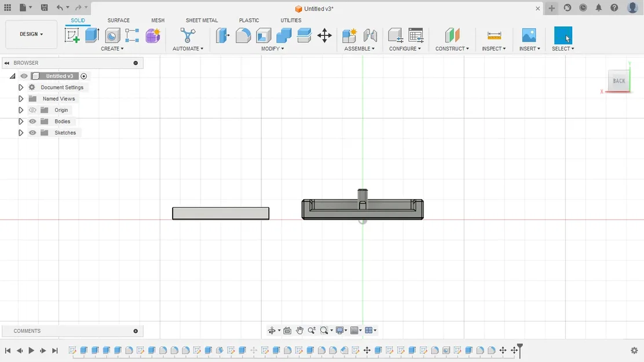Switch to the SURFACE tab
This screenshot has height=362, width=644.
[118, 20]
